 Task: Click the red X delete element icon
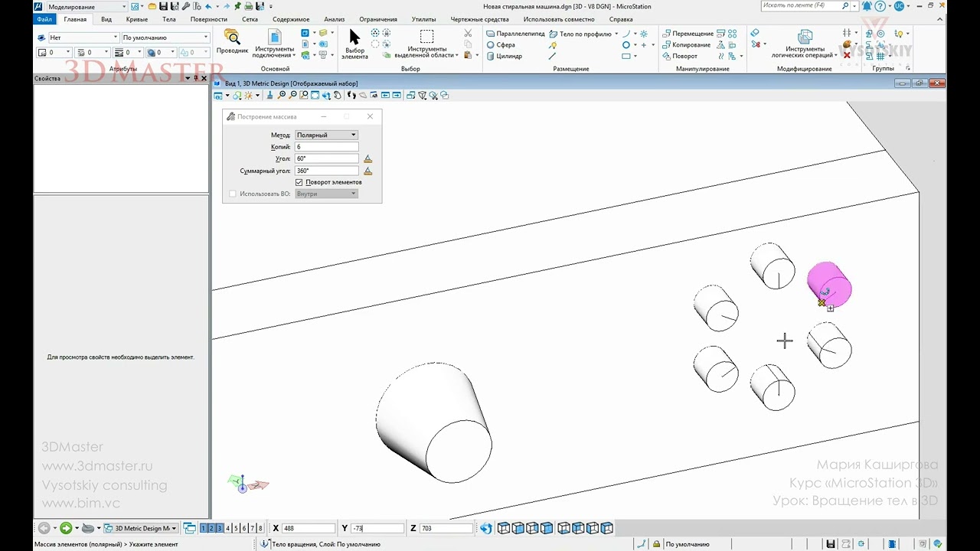[846, 55]
